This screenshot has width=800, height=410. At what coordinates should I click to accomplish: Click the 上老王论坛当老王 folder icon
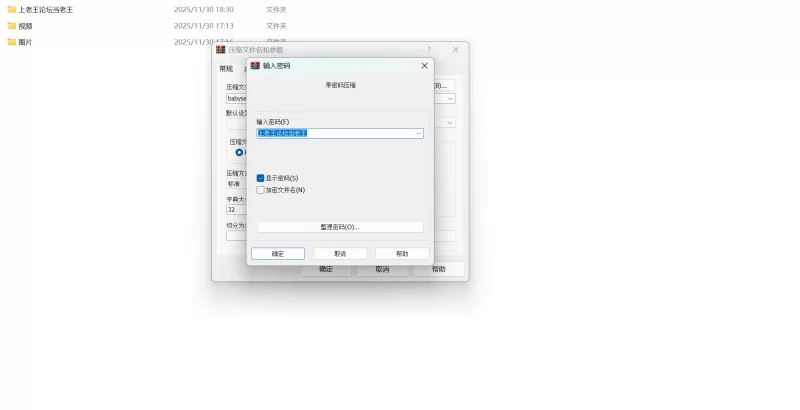(12, 9)
